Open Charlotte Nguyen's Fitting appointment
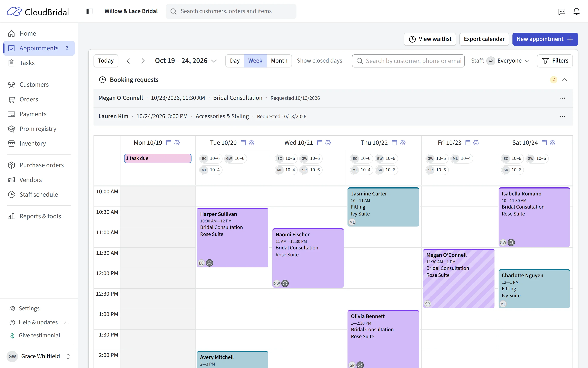Screen dimensions: 588x368 click(534, 289)
